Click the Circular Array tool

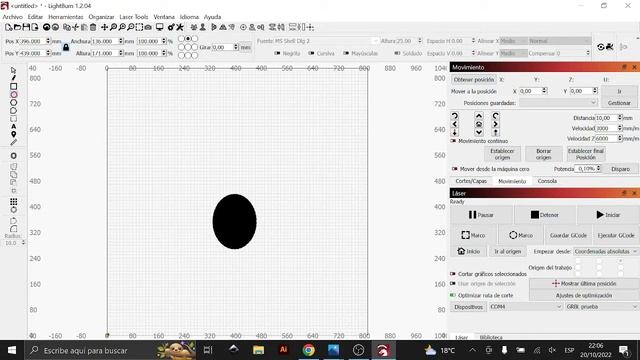(x=13, y=210)
